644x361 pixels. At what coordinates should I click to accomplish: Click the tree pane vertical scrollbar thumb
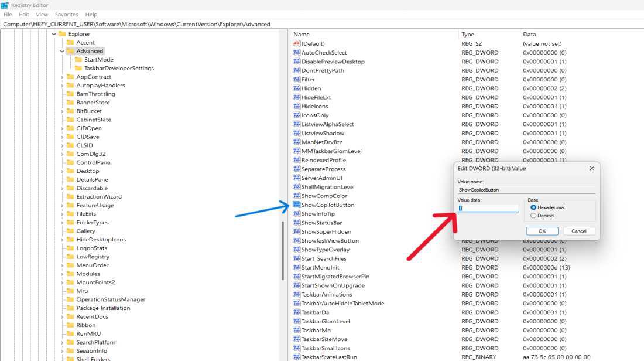pos(283,251)
